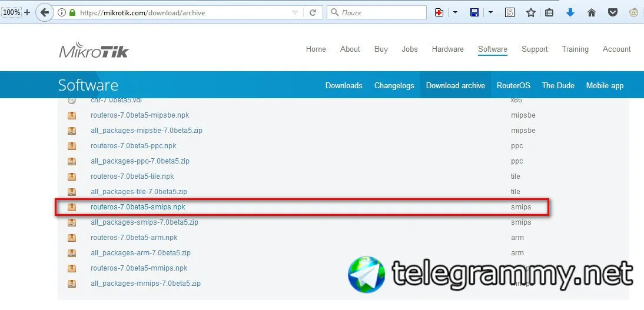
Task: Switch to the Mobile app tab
Action: [605, 85]
